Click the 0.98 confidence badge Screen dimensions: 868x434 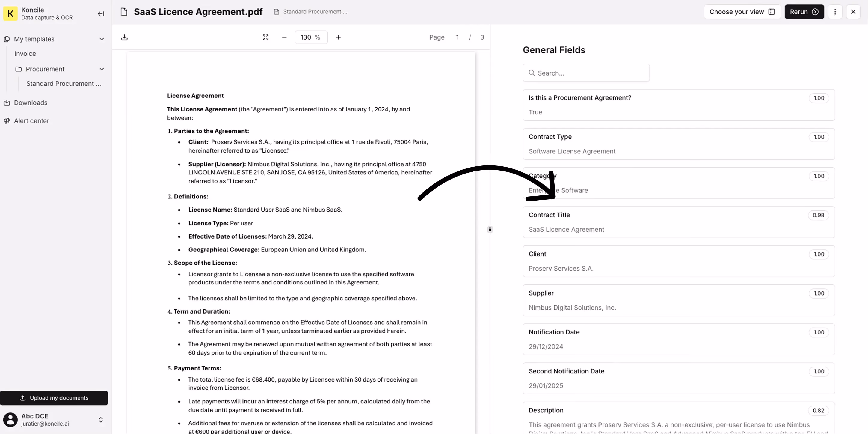pos(818,215)
